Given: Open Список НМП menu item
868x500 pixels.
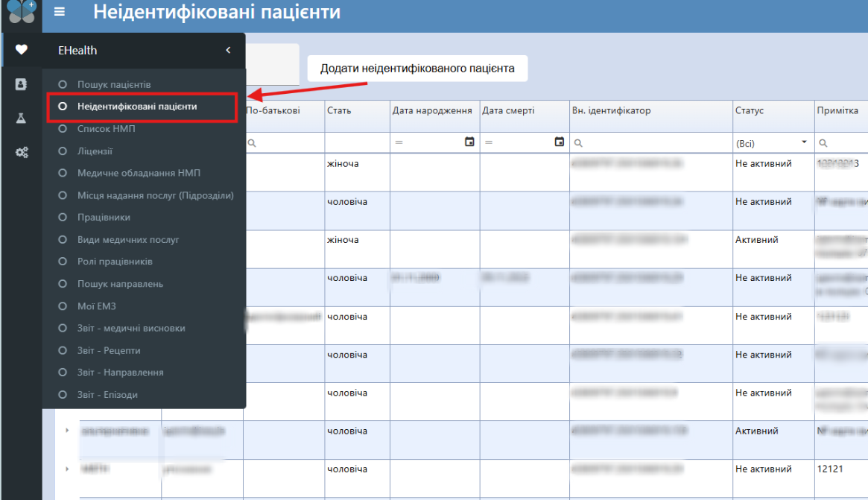Looking at the screenshot, I should [106, 128].
